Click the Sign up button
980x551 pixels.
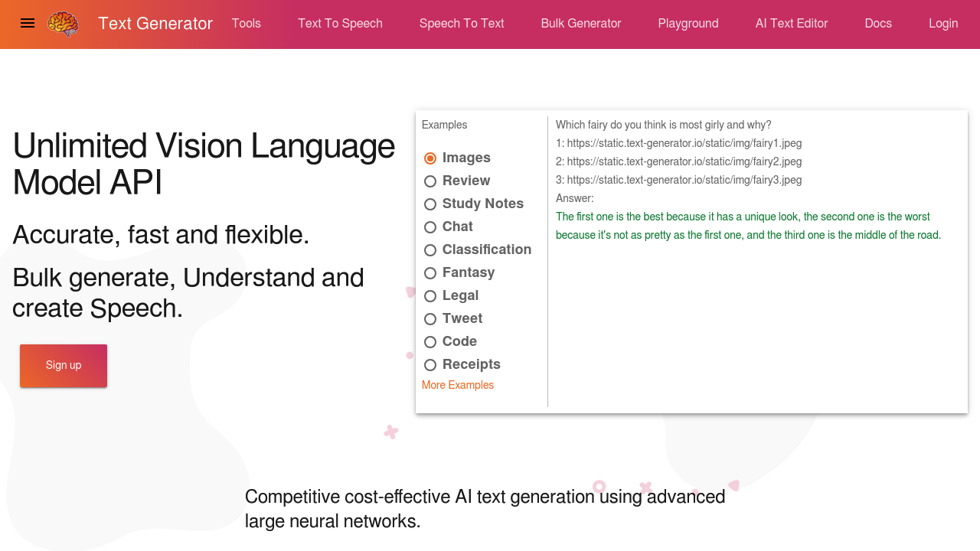[64, 365]
